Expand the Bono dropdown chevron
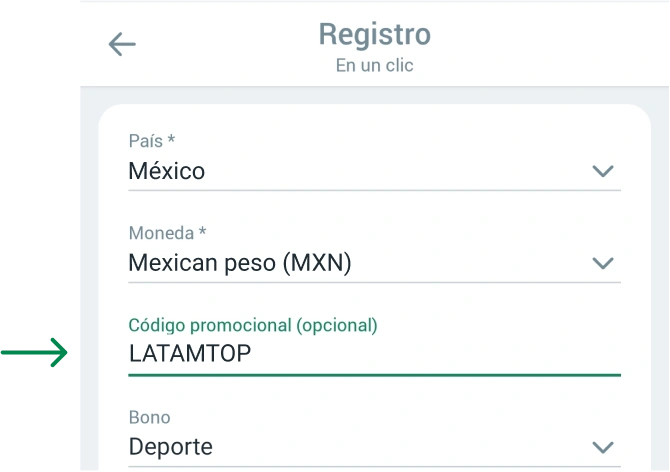 (602, 447)
